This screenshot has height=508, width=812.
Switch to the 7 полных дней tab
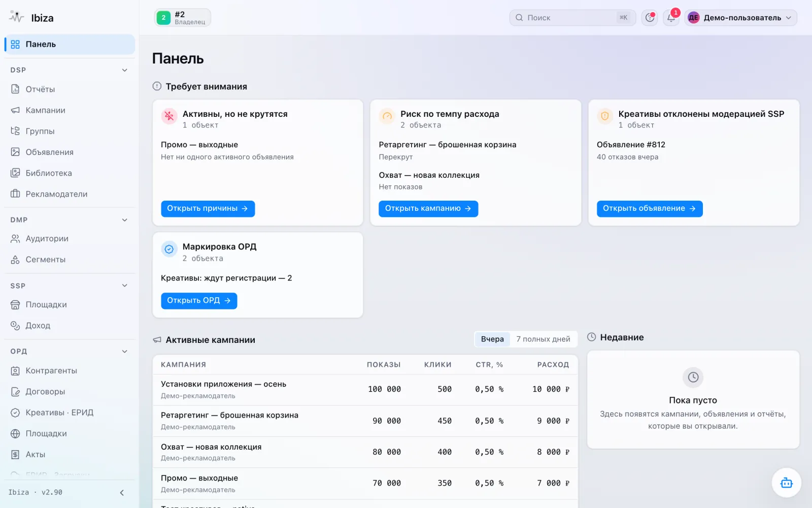click(x=543, y=339)
